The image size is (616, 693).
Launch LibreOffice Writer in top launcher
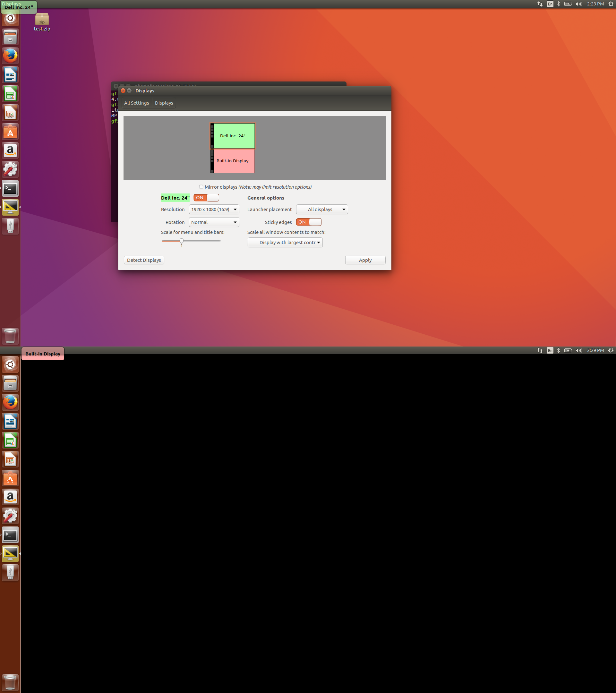pos(10,75)
